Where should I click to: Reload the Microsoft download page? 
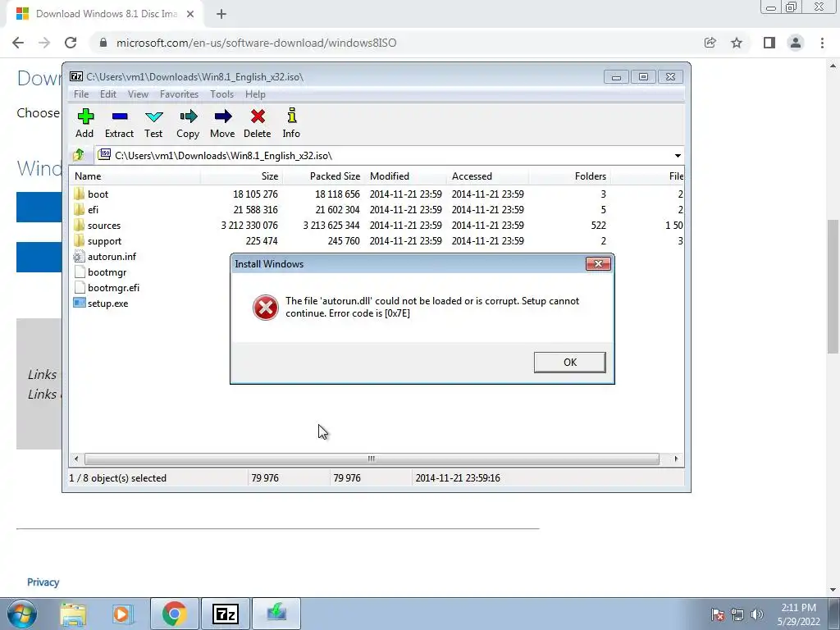(71, 43)
